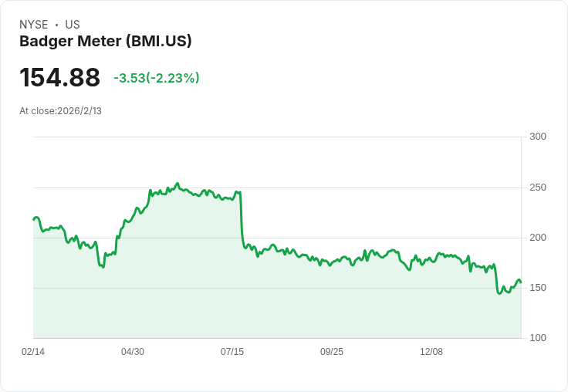
Task: Click the 154.88 stock price
Action: pyautogui.click(x=59, y=77)
